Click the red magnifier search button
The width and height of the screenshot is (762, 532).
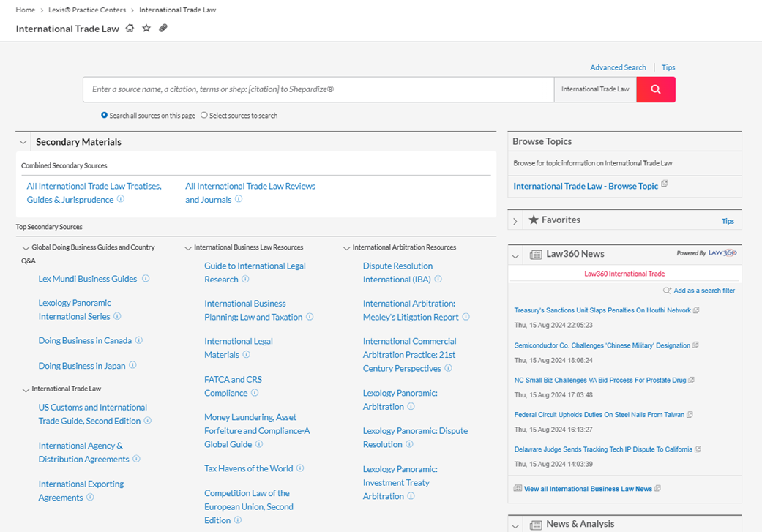pyautogui.click(x=656, y=89)
